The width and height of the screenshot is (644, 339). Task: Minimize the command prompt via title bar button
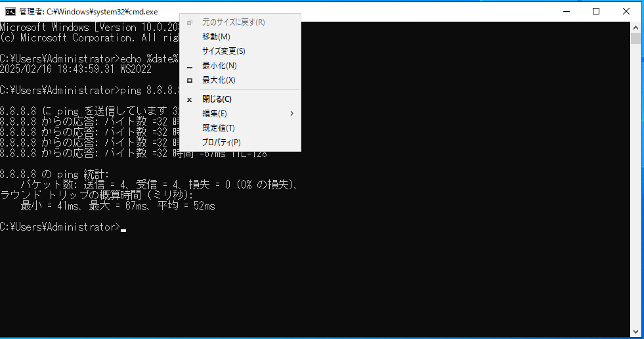coord(566,11)
